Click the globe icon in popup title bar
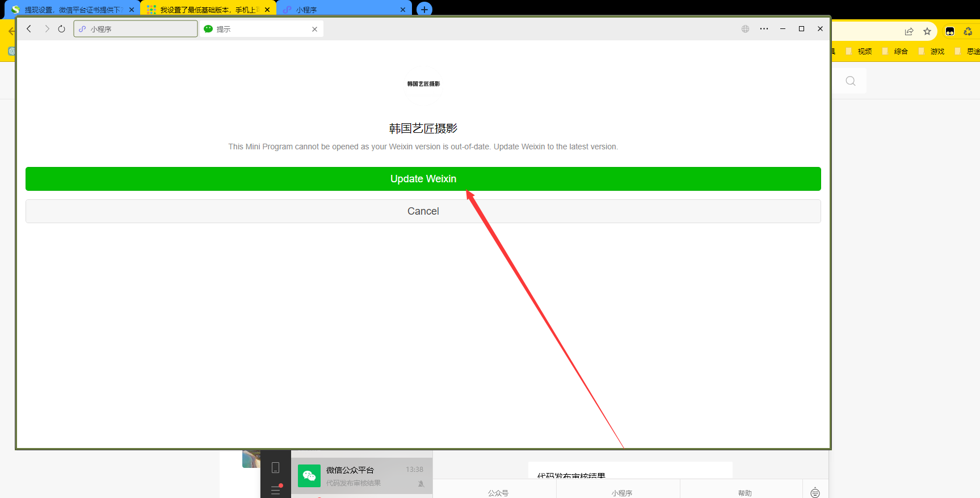 [746, 29]
